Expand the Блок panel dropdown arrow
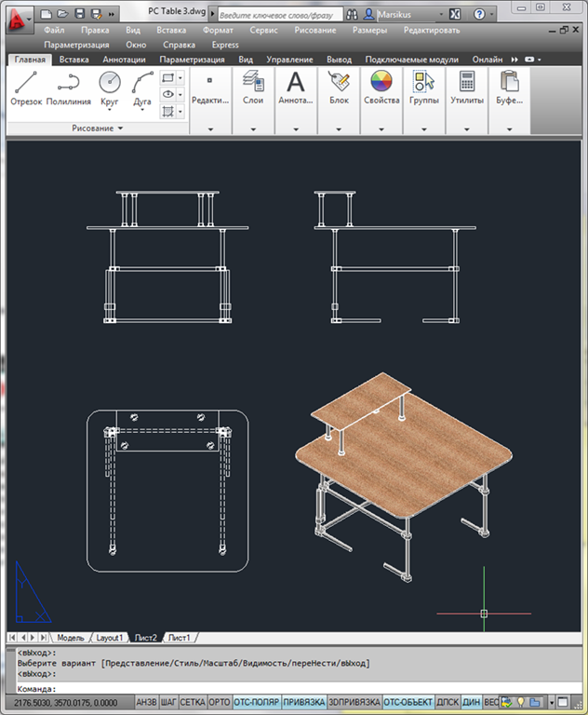This screenshot has width=588, height=715. pos(339,129)
